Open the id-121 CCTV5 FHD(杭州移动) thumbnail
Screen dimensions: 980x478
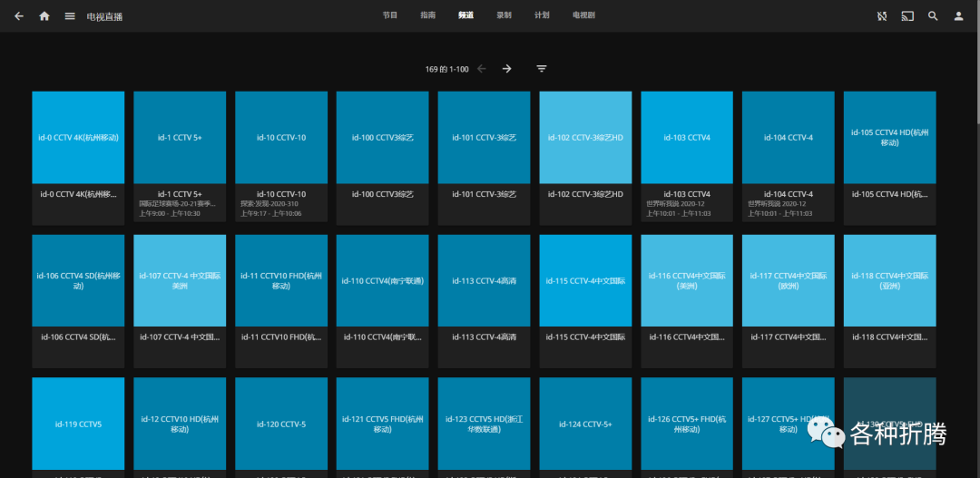click(x=383, y=424)
